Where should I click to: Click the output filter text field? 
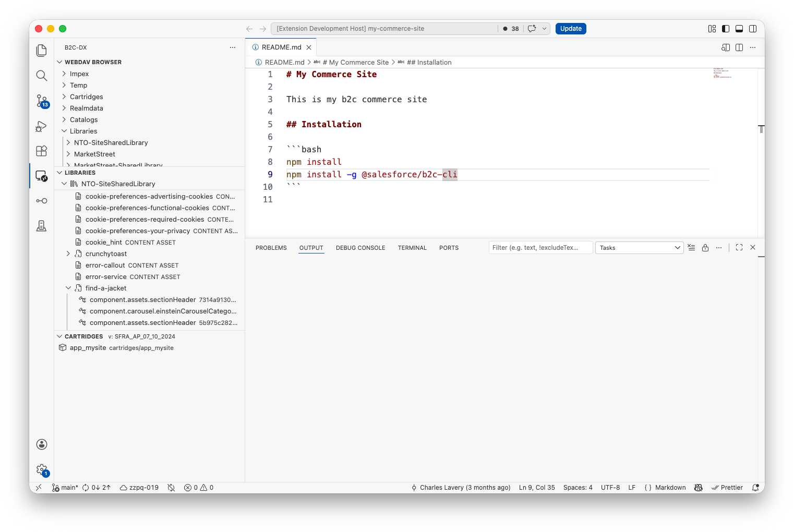coord(540,248)
